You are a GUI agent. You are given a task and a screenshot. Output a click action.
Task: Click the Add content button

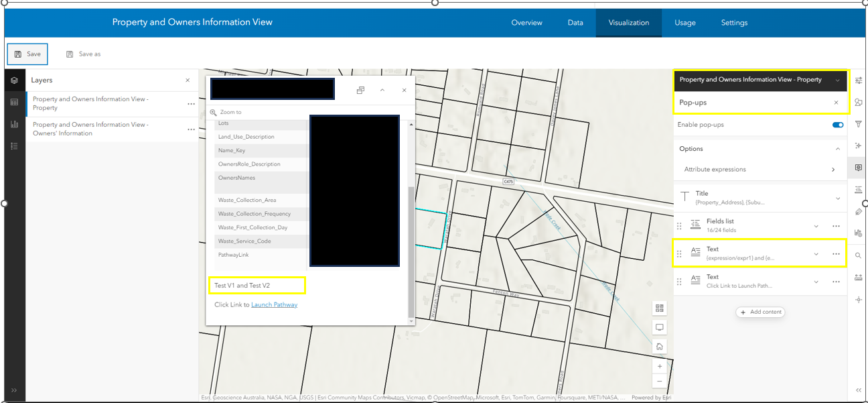760,312
